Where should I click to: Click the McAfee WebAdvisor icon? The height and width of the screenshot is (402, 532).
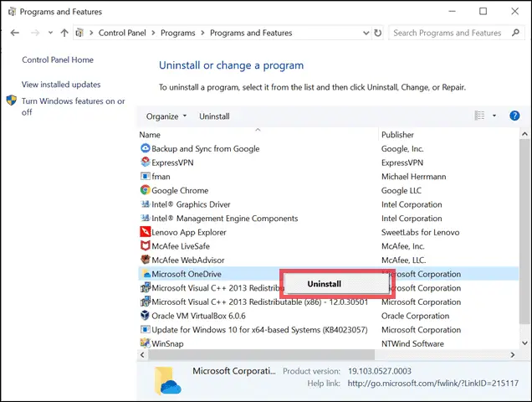146,260
